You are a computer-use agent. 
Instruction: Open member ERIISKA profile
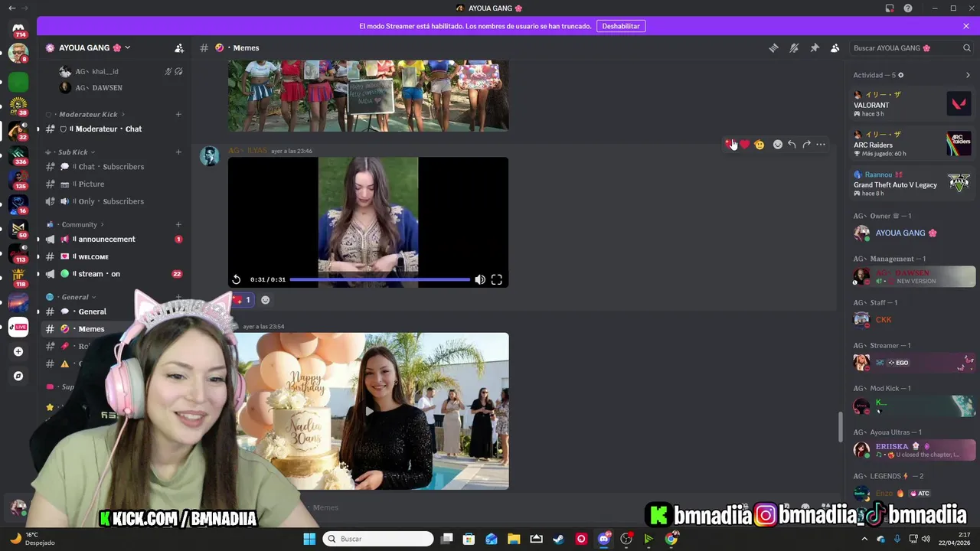(912, 449)
